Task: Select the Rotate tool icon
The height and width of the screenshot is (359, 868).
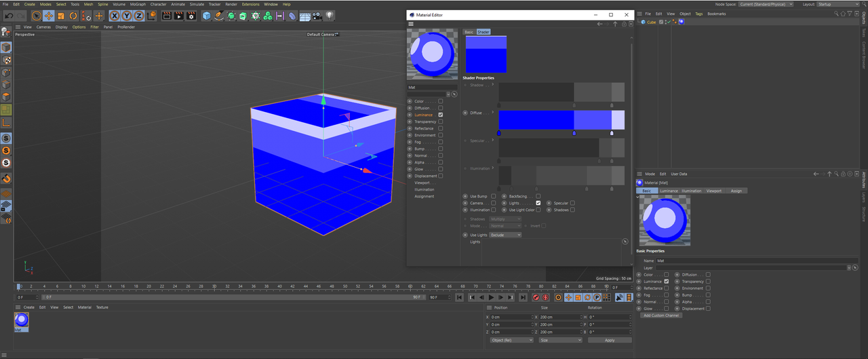Action: click(x=73, y=16)
